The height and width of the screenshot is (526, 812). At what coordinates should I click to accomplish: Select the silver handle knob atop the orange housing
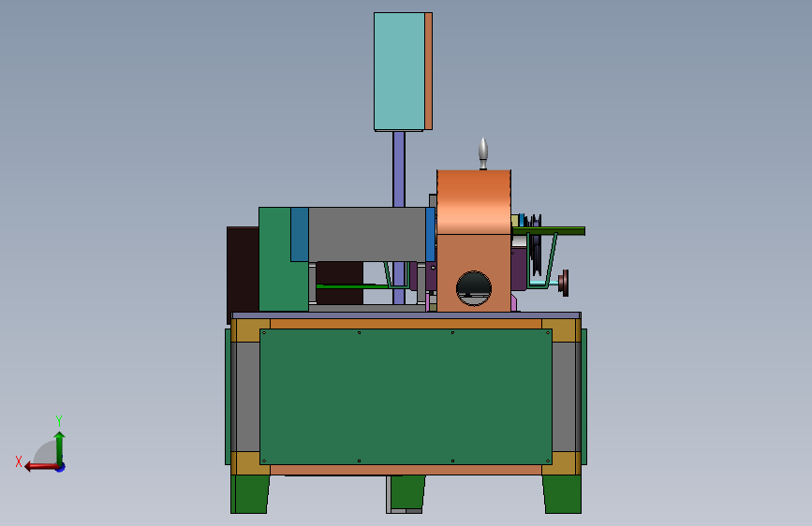pyautogui.click(x=483, y=153)
